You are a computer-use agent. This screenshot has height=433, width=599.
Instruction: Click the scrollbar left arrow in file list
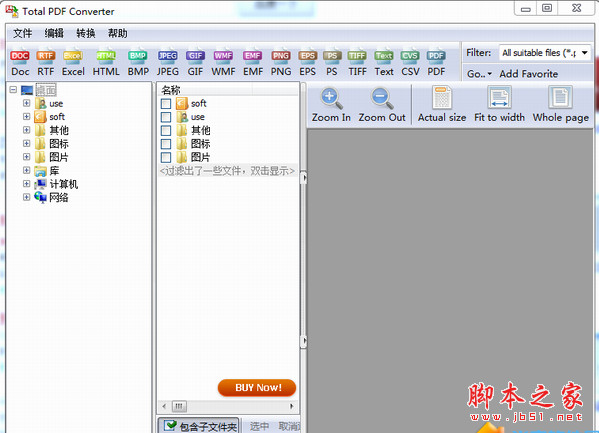point(164,406)
